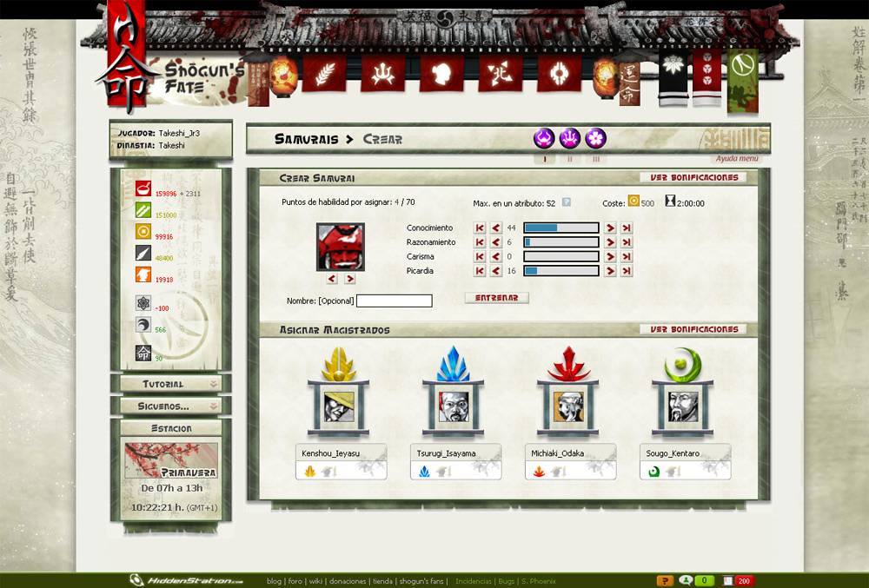Set Conocimiento to maximum
This screenshot has width=869, height=588.
[627, 228]
